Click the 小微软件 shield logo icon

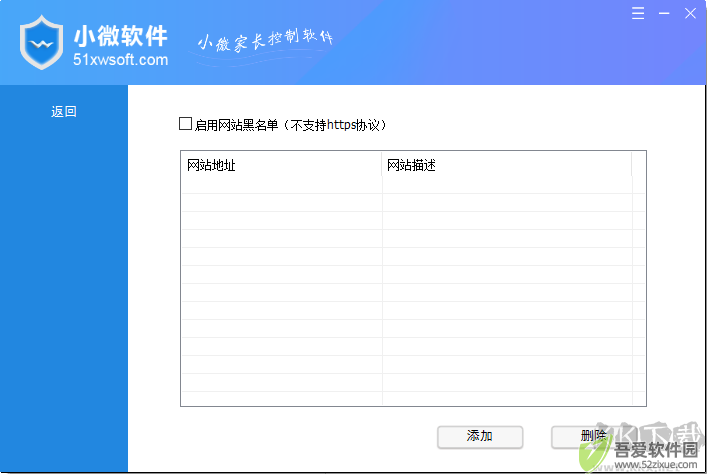coord(41,42)
